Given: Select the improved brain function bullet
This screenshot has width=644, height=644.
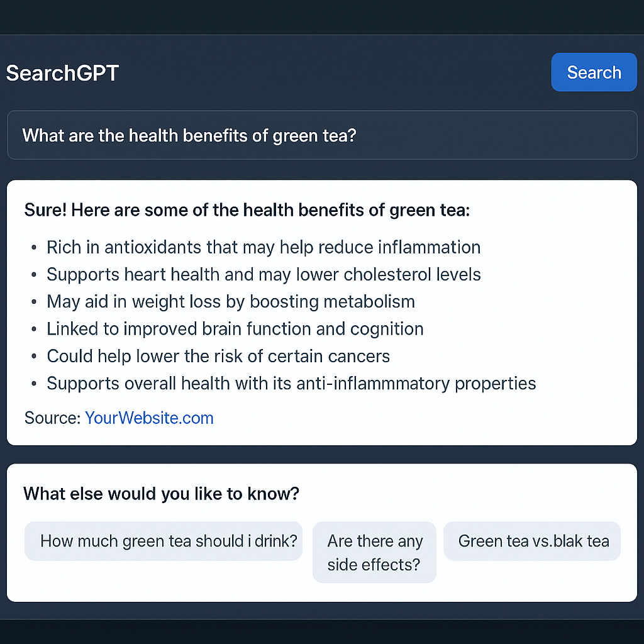Looking at the screenshot, I should coord(235,328).
